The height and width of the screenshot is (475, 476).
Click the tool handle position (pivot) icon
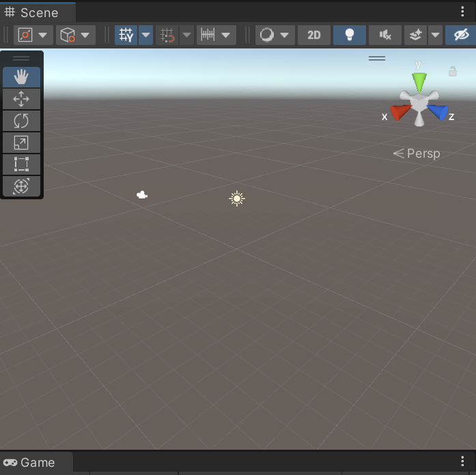pos(25,35)
